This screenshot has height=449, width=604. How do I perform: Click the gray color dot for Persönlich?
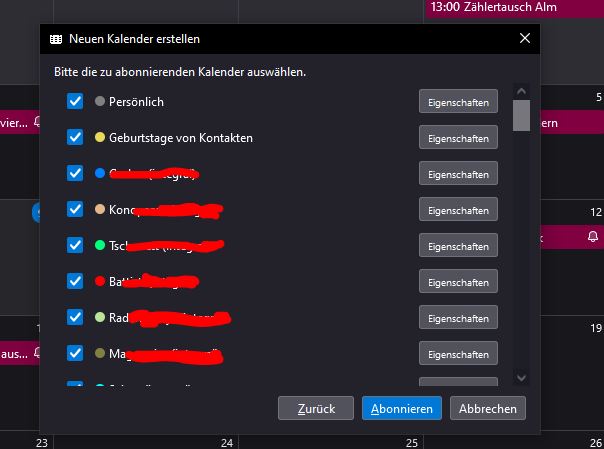coord(100,101)
